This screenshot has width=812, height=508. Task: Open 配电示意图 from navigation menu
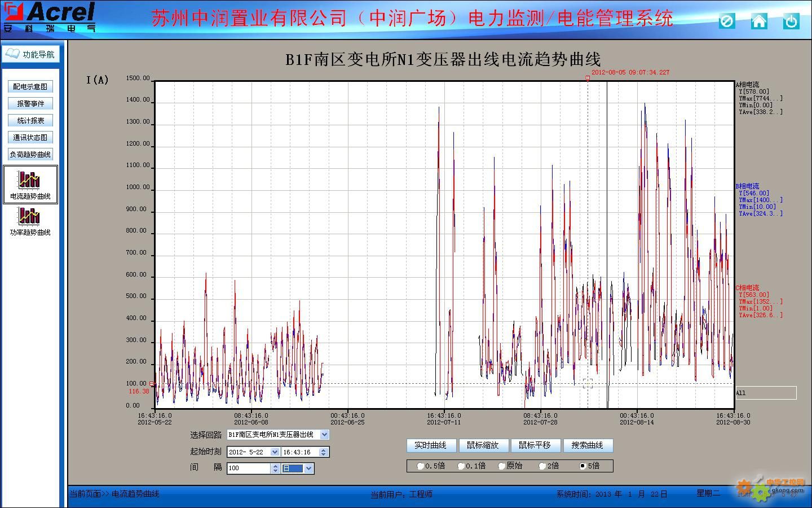coord(30,86)
